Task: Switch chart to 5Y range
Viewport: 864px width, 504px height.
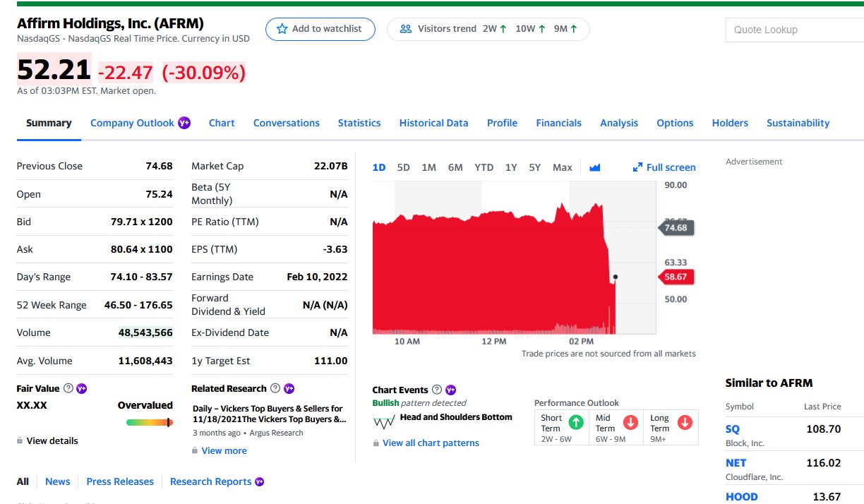Action: (x=534, y=167)
